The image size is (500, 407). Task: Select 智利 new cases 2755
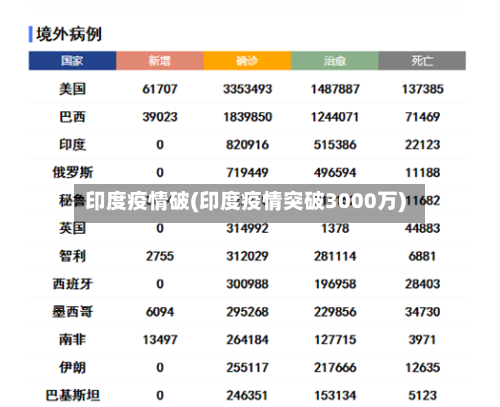click(x=160, y=256)
